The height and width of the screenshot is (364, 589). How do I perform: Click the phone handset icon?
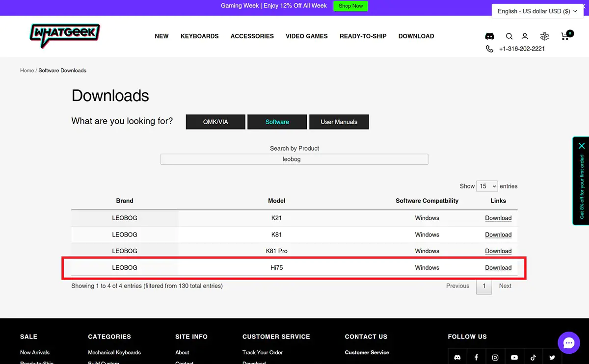489,49
